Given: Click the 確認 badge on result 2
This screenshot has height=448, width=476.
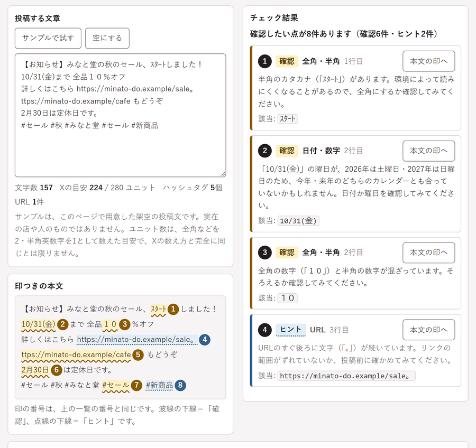Looking at the screenshot, I should click(x=287, y=151).
